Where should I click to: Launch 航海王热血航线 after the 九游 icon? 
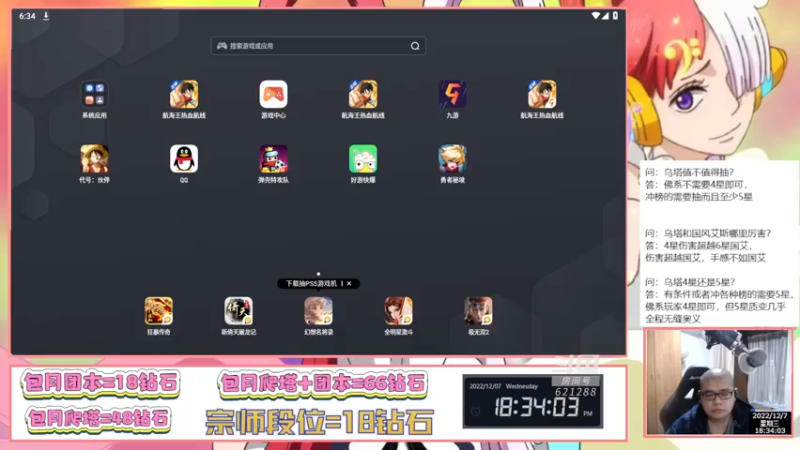point(542,95)
